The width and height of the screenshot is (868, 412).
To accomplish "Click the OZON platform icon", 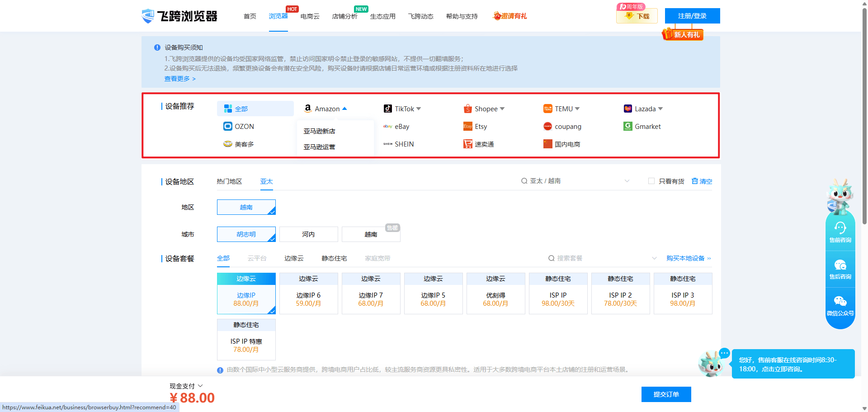I will [228, 126].
